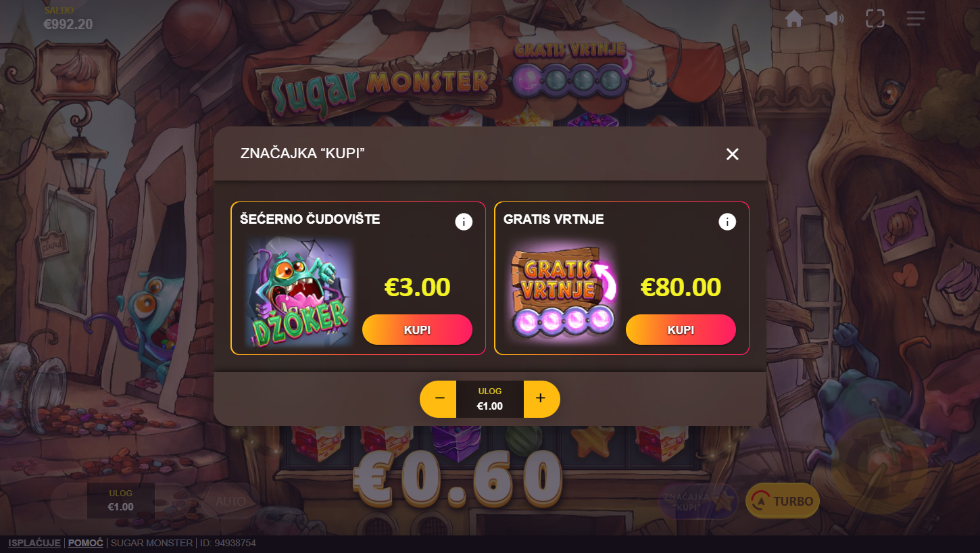Image resolution: width=980 pixels, height=553 pixels.
Task: Mute the game sound speaker icon
Action: click(834, 18)
